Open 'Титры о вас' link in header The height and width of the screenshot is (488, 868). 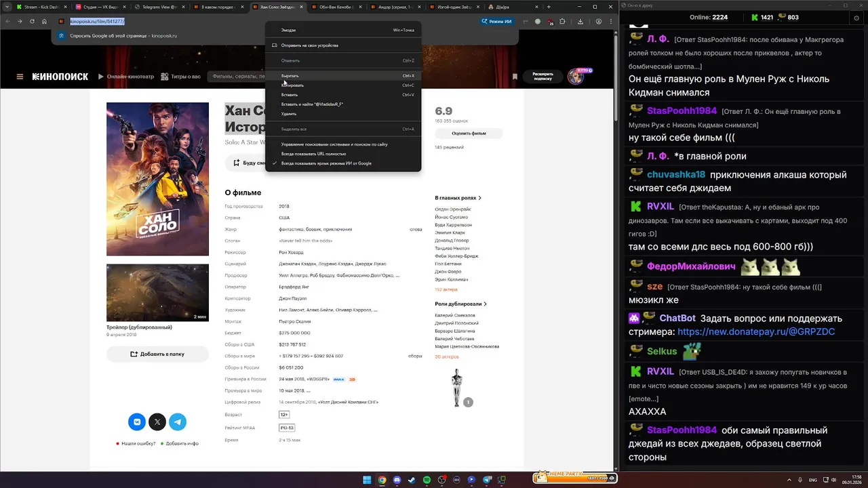pyautogui.click(x=181, y=77)
